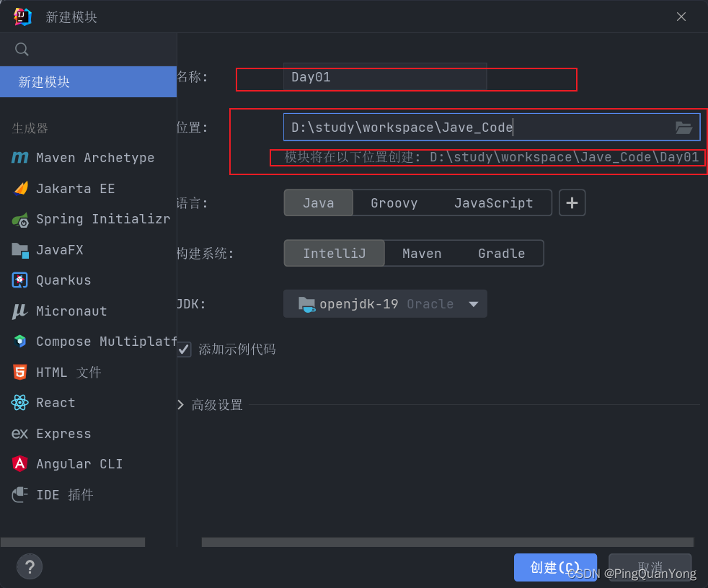The width and height of the screenshot is (708, 588).
Task: Choose IntelliJ build system
Action: (x=334, y=253)
